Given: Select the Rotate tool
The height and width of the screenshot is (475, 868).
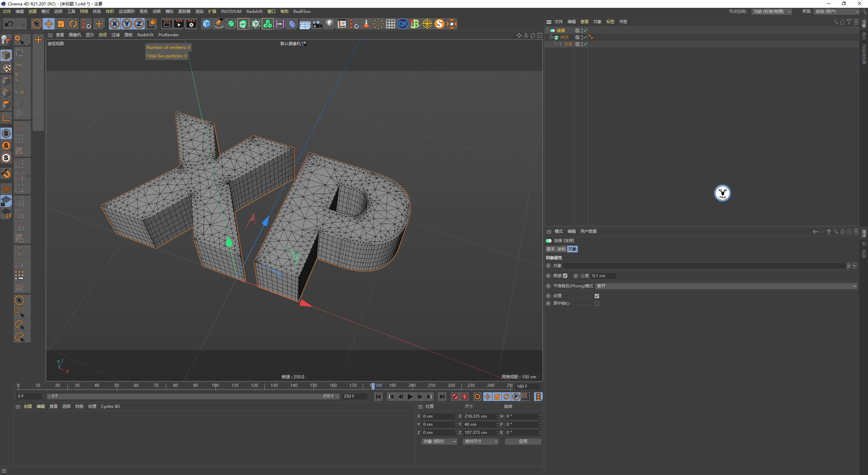Looking at the screenshot, I should (73, 24).
